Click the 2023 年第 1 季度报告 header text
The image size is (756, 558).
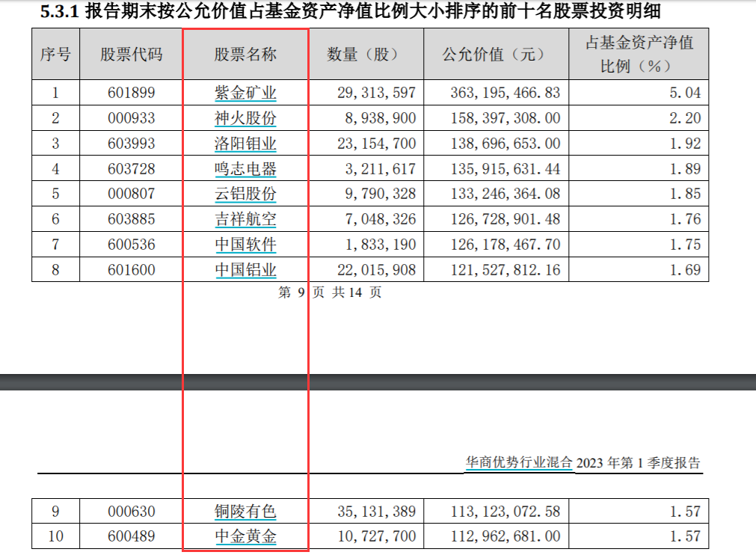tap(638, 463)
